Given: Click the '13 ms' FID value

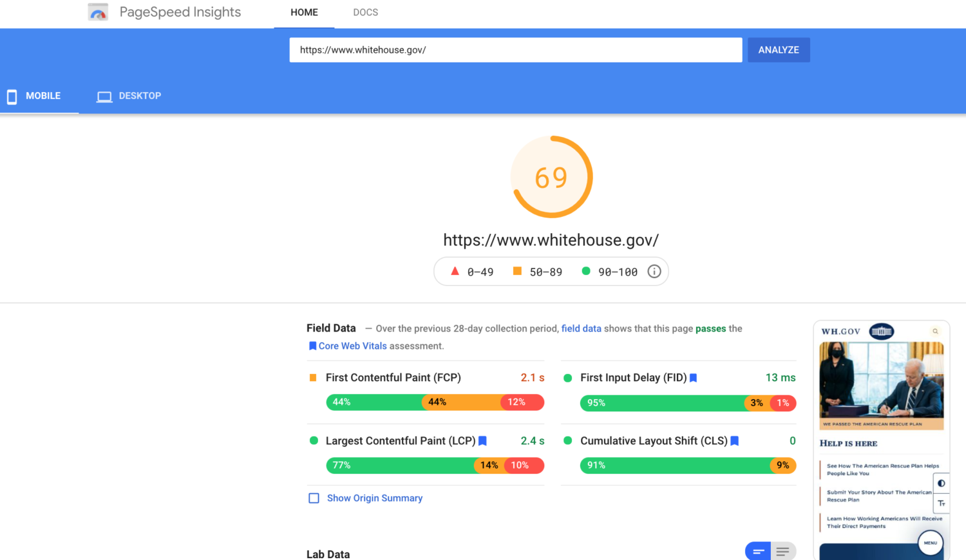Looking at the screenshot, I should click(781, 378).
